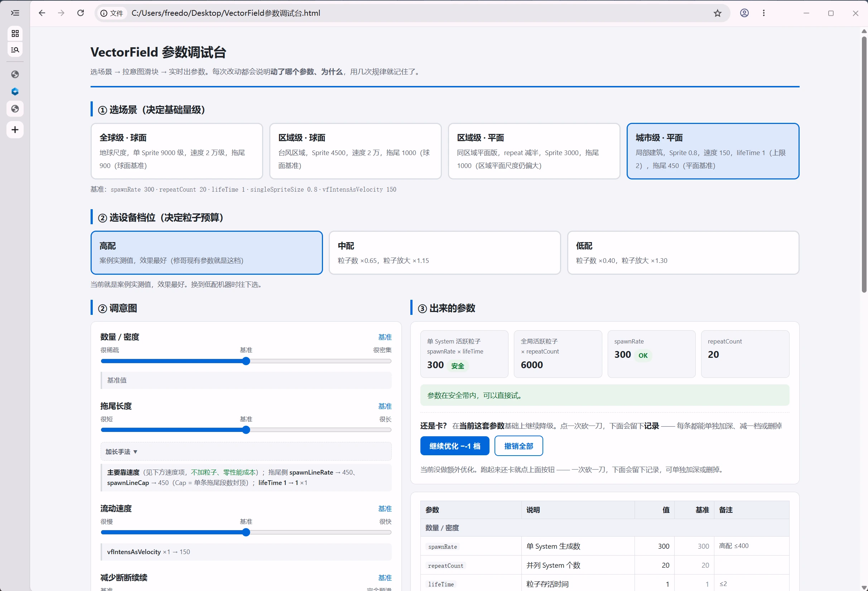The width and height of the screenshot is (868, 591).
Task: Select the 全球级 · 球面 scene card
Action: pos(177,151)
